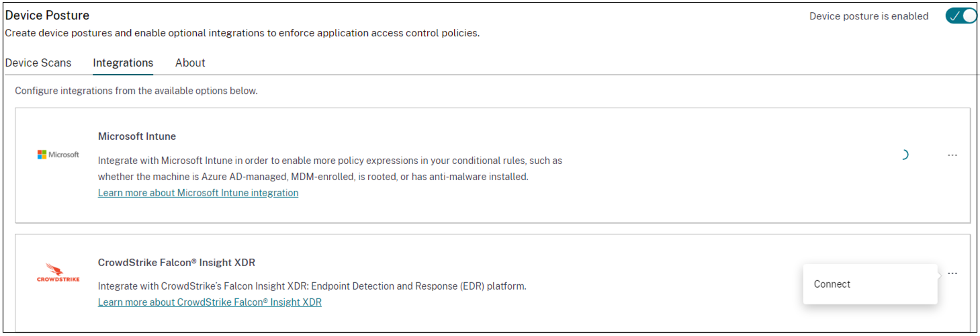Click the CrowdStrike falcon logo
This screenshot has height=336, width=980.
click(x=58, y=272)
